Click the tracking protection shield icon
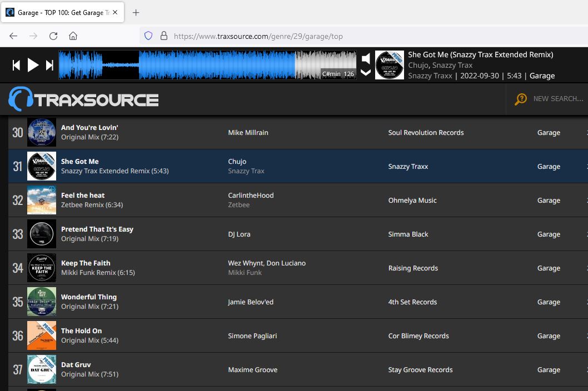The width and height of the screenshot is (588, 391). (x=148, y=36)
